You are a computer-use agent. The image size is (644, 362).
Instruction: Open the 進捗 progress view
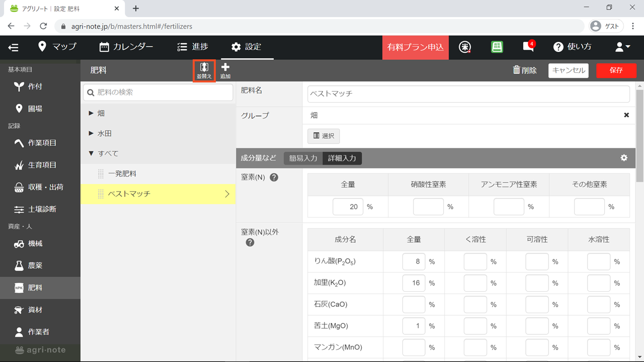pos(193,47)
